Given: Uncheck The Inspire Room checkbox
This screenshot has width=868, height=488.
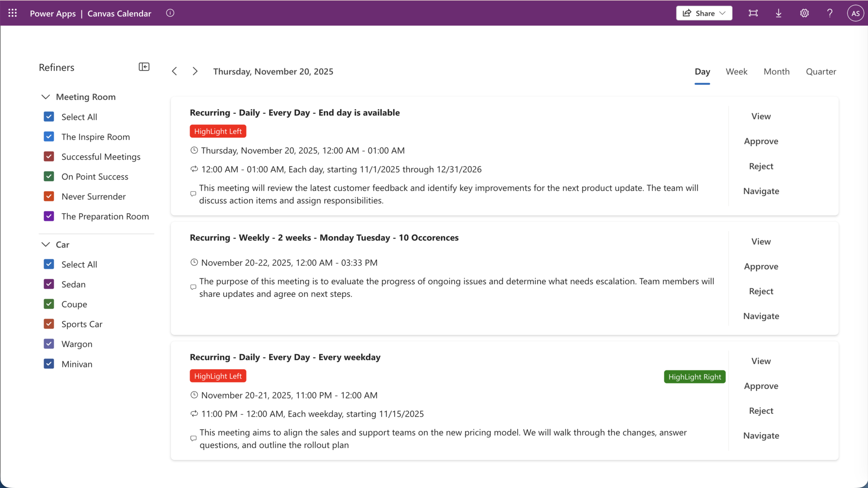Looking at the screenshot, I should click(x=49, y=137).
